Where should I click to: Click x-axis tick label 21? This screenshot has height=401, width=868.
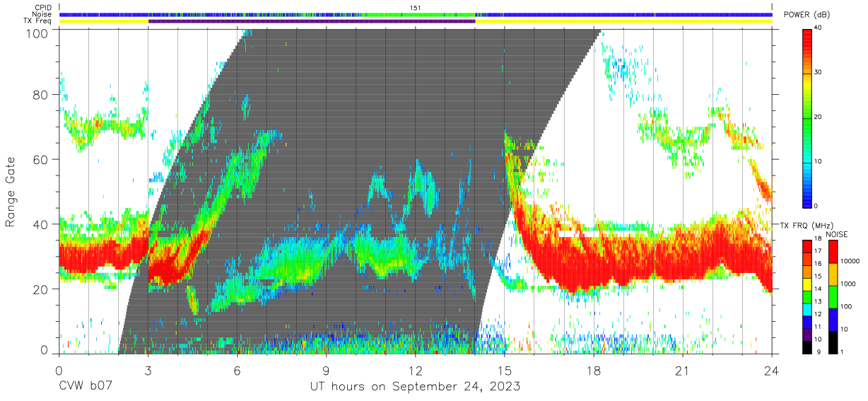[682, 371]
